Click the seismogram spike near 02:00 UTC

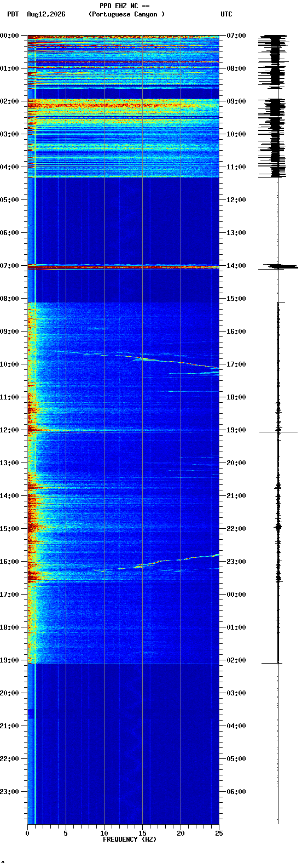coord(272,663)
